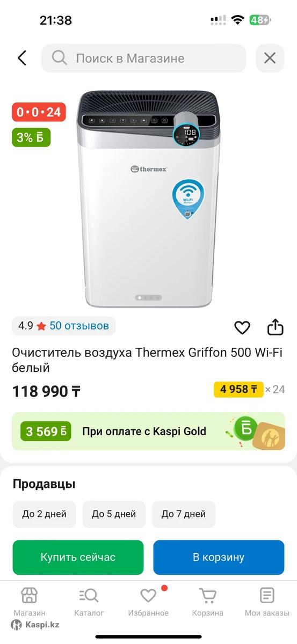297x644 pixels.
Task: Add product to favorites with heart icon
Action: click(242, 327)
